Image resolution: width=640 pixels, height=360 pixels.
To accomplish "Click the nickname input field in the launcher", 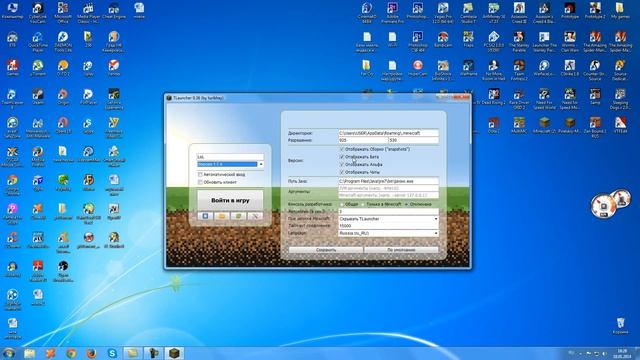I will [230, 157].
